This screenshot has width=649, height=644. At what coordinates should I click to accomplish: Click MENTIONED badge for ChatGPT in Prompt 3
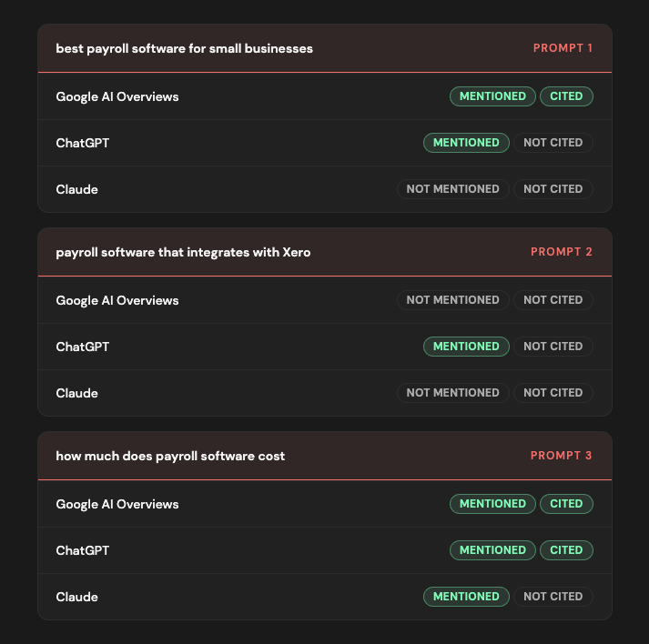click(x=492, y=550)
